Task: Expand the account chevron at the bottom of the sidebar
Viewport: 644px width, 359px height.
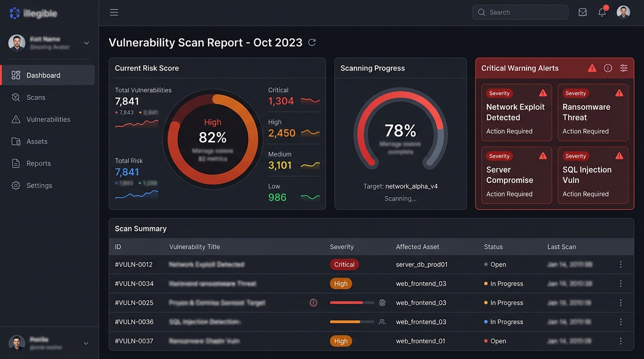Action: (x=86, y=344)
